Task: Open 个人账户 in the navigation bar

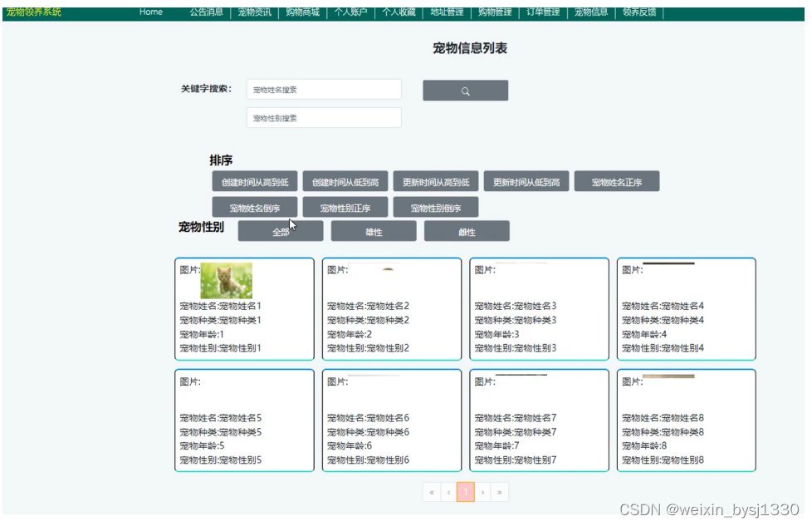Action: 350,12
